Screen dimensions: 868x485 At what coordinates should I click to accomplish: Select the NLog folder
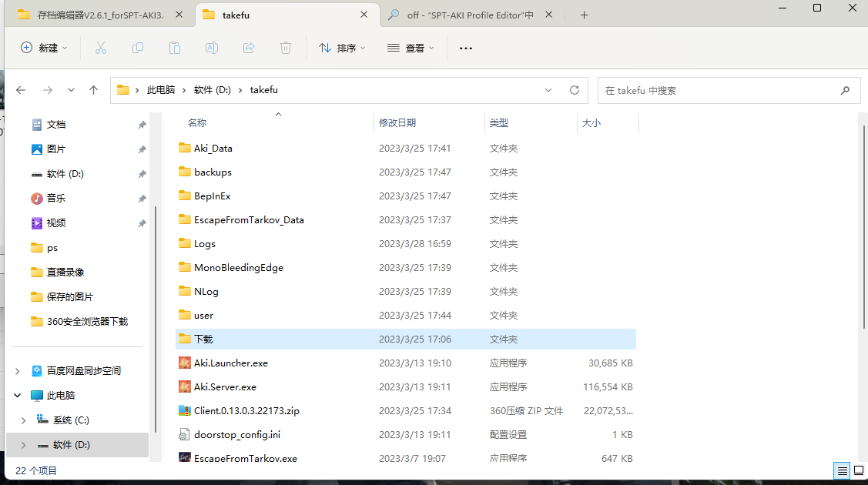[406, 292]
